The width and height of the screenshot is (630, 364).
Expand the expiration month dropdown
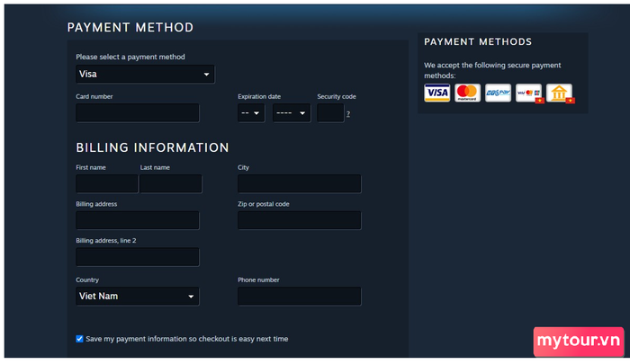point(251,113)
